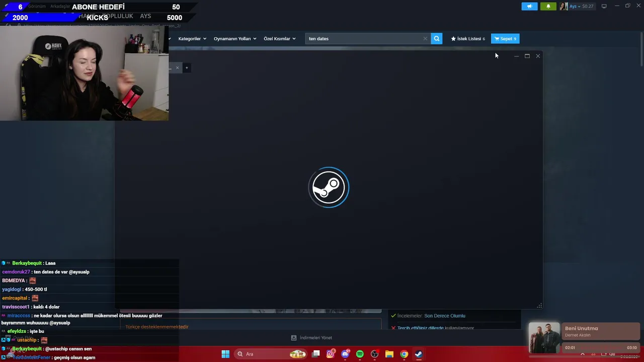Open Steam notifications bell

point(548,6)
